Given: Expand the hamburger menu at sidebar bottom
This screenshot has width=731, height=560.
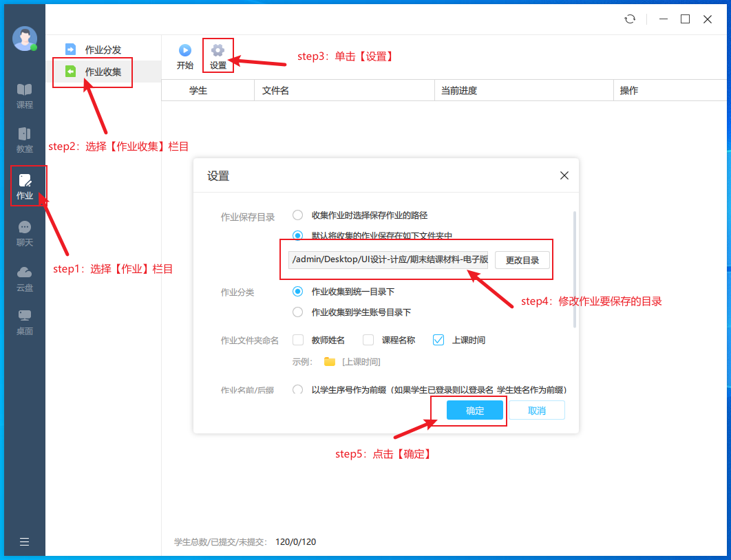Looking at the screenshot, I should pyautogui.click(x=25, y=541).
